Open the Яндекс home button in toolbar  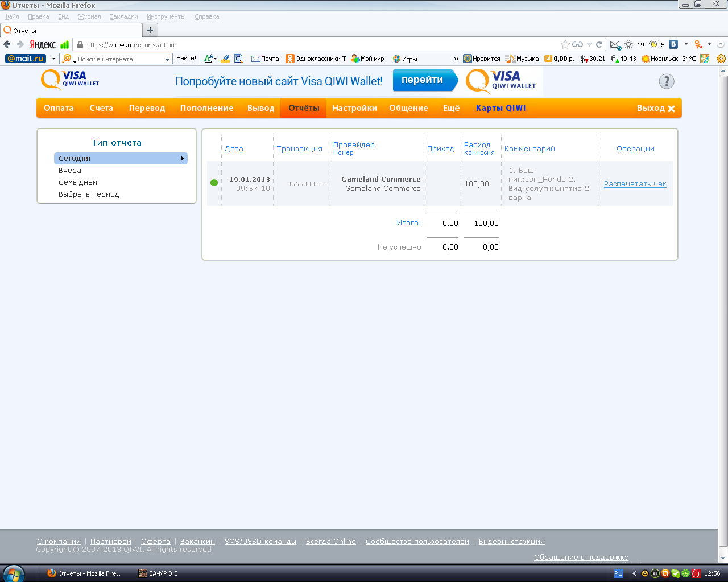pos(43,44)
